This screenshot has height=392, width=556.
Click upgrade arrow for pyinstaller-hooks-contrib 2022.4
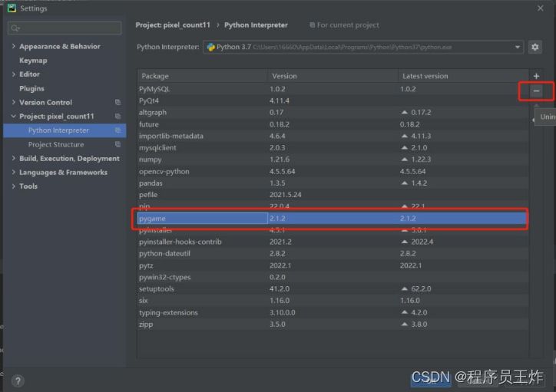[x=404, y=242]
